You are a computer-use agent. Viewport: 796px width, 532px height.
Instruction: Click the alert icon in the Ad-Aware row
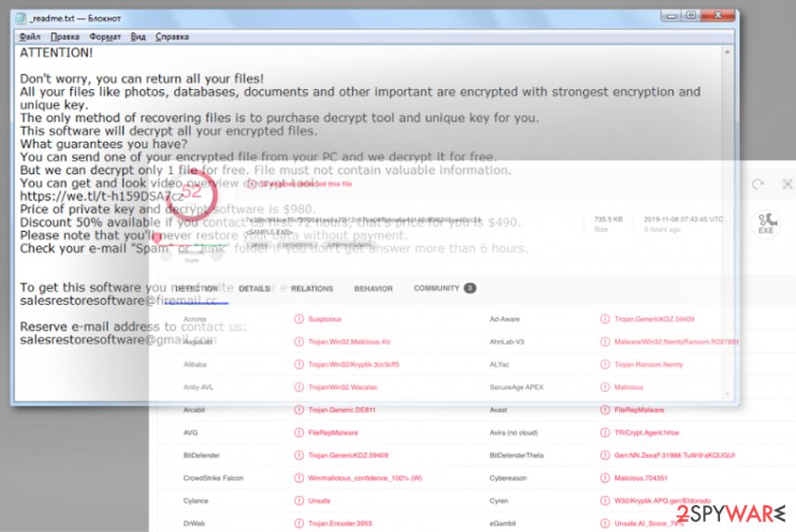pyautogui.click(x=604, y=319)
